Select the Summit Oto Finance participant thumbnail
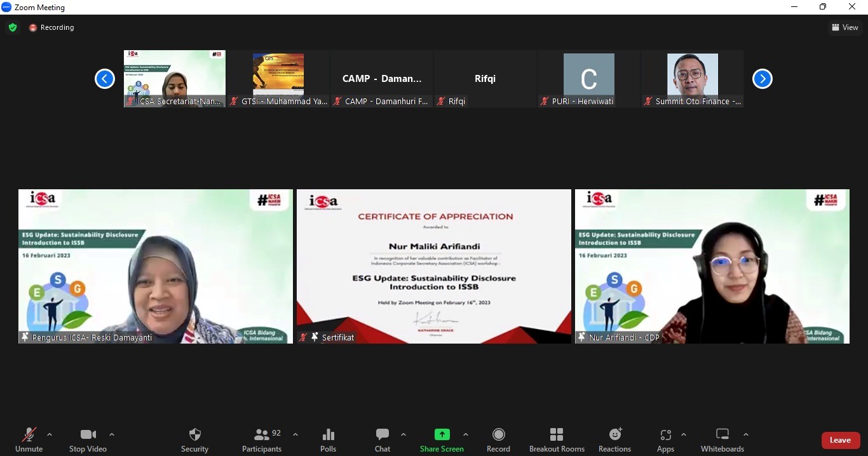 692,79
